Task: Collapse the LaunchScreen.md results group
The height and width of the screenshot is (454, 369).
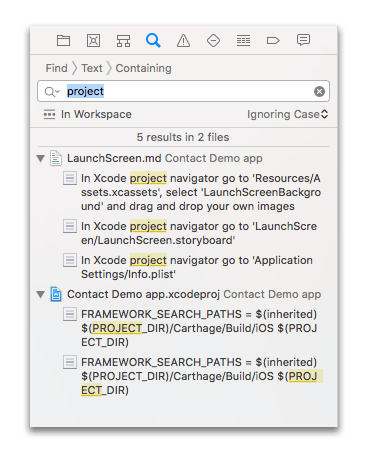Action: point(41,158)
